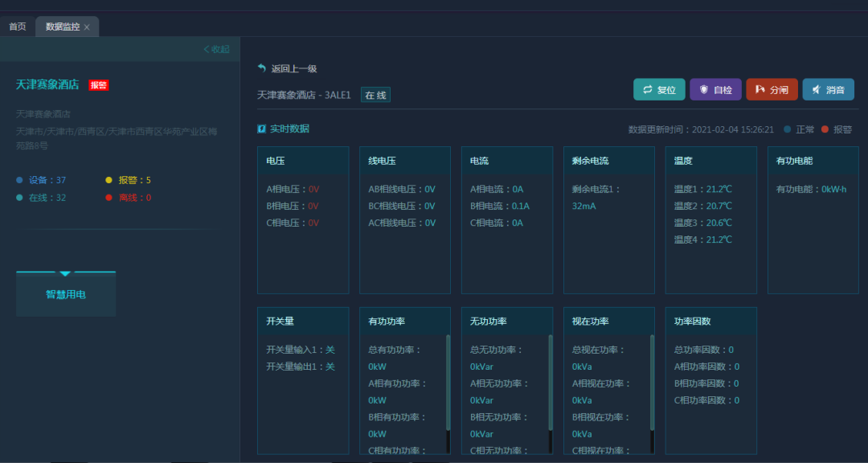The height and width of the screenshot is (463, 868).
Task: Click the 返回上一级 link
Action: coord(293,69)
